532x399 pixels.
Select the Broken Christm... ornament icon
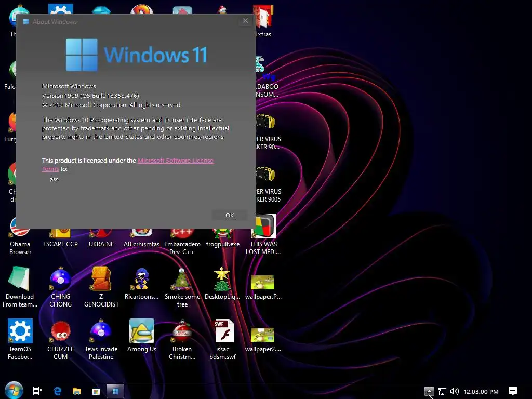click(x=182, y=340)
